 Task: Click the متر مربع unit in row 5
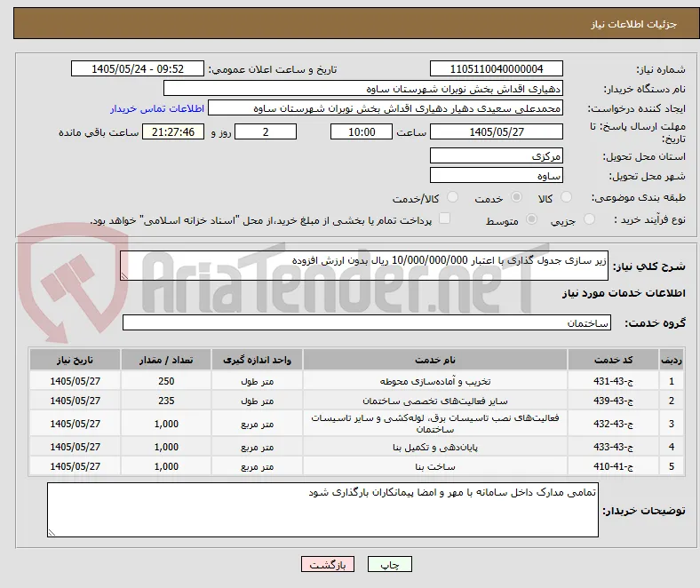pyautogui.click(x=257, y=466)
